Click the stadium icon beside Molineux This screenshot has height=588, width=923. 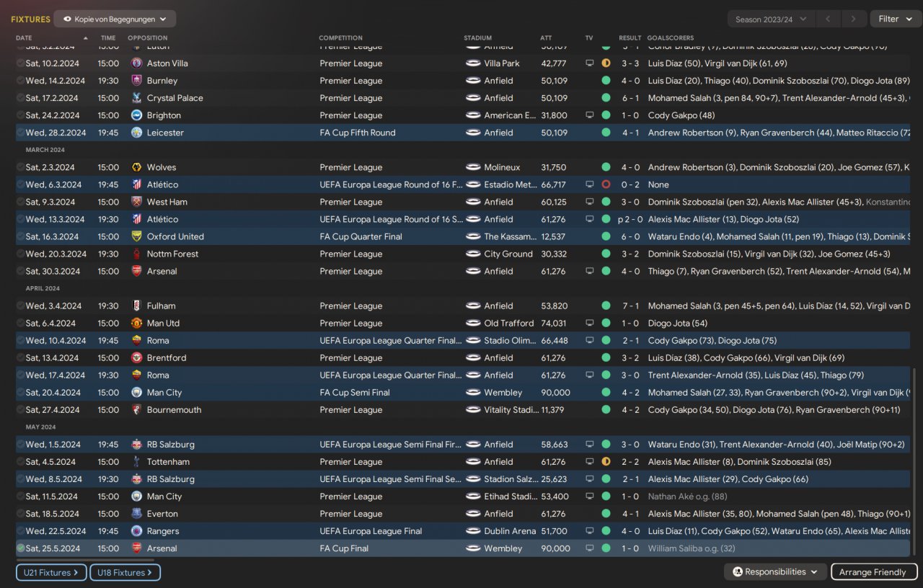[x=473, y=167]
